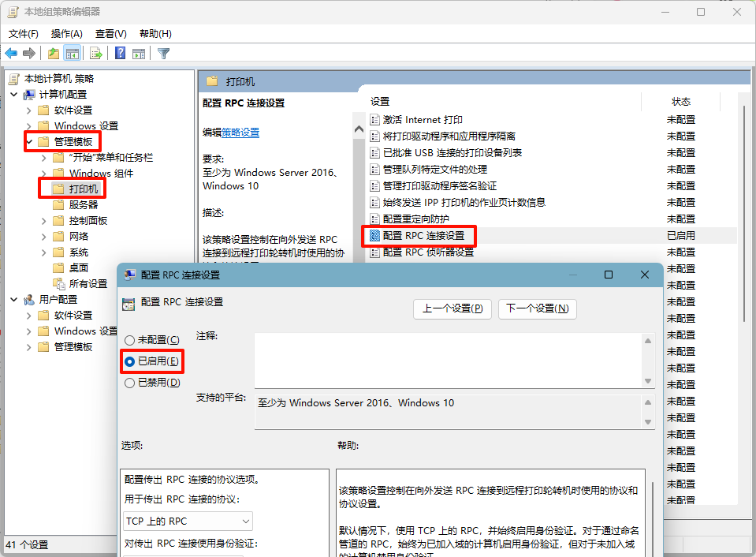This screenshot has height=557, width=756.
Task: Open the 操作(A) menu
Action: click(x=66, y=34)
